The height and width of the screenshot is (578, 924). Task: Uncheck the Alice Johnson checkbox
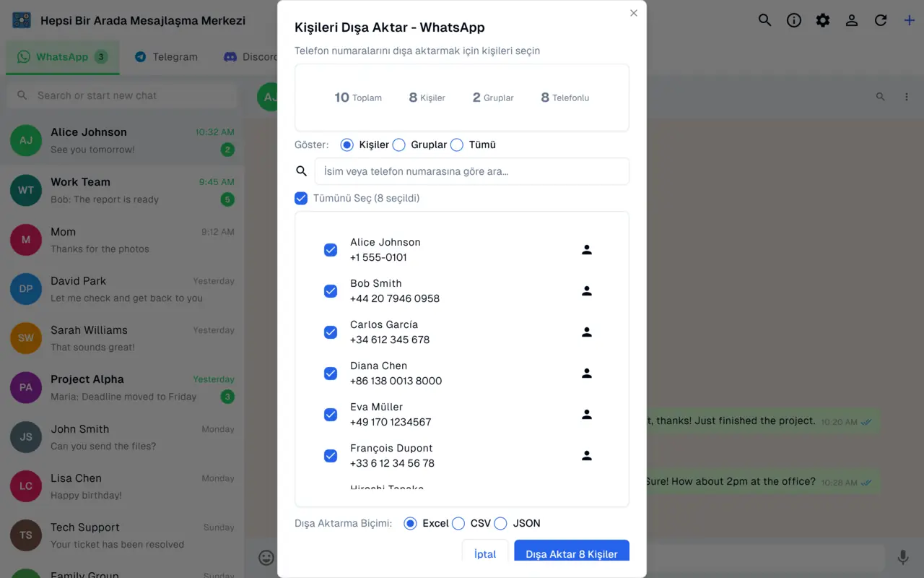(x=331, y=250)
